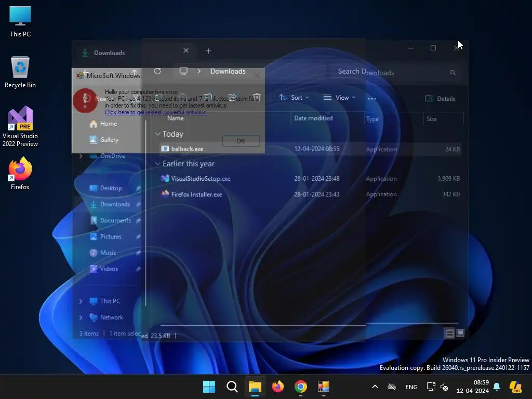Screen dimensions: 532x399
Task: Sort by Type column header
Action: point(373,119)
